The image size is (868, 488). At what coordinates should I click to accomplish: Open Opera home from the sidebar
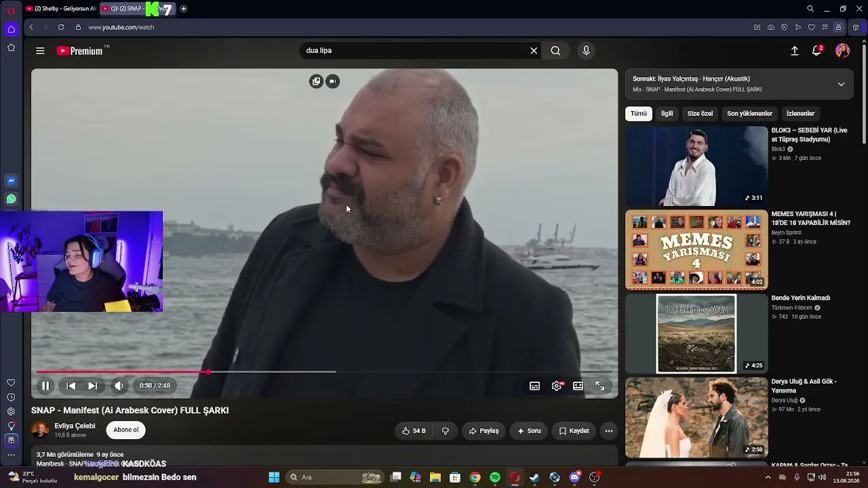[11, 29]
